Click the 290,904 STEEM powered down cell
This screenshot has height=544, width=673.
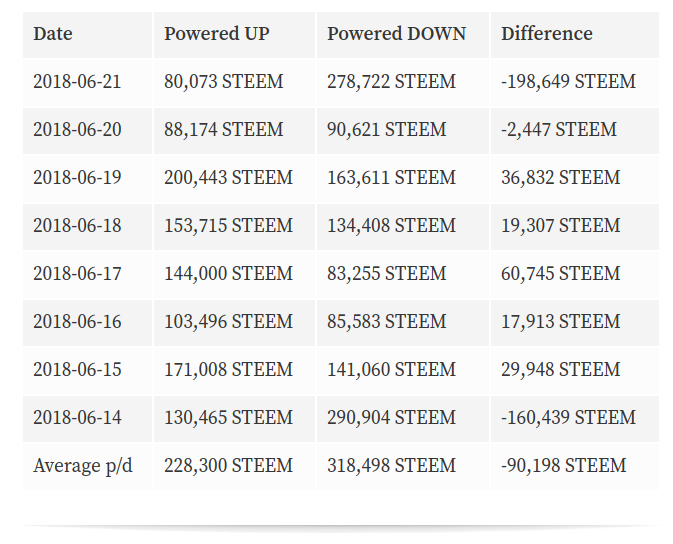[391, 418]
